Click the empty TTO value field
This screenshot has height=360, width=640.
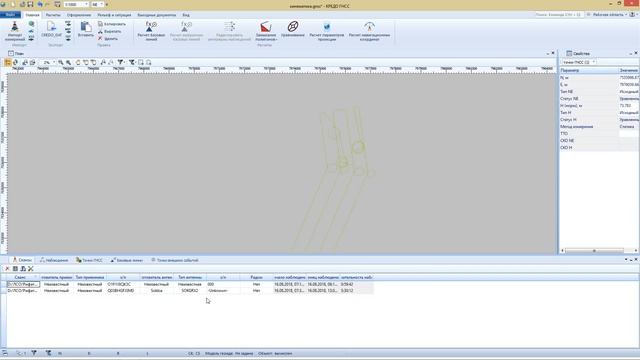coord(629,133)
